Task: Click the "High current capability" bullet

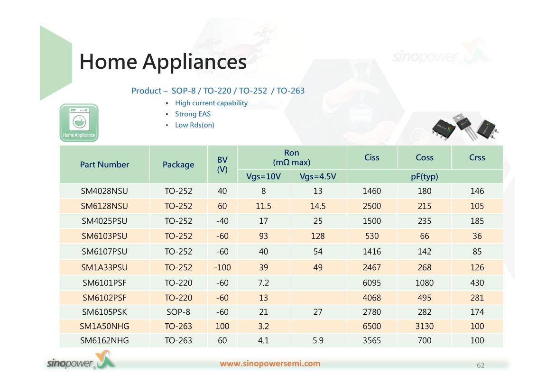Action: (x=211, y=103)
